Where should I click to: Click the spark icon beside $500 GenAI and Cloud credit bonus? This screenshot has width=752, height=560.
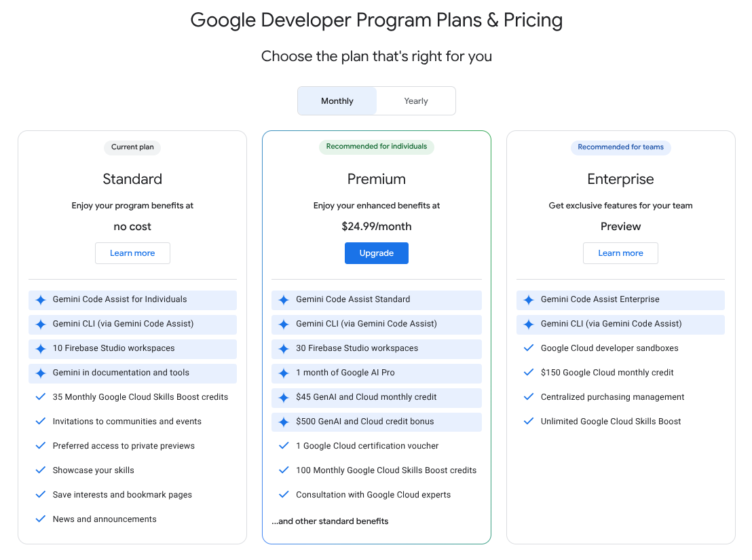(284, 422)
